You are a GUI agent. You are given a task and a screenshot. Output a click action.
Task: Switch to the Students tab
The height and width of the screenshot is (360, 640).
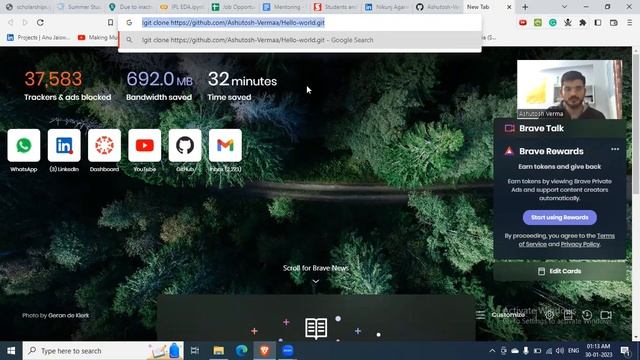click(336, 7)
